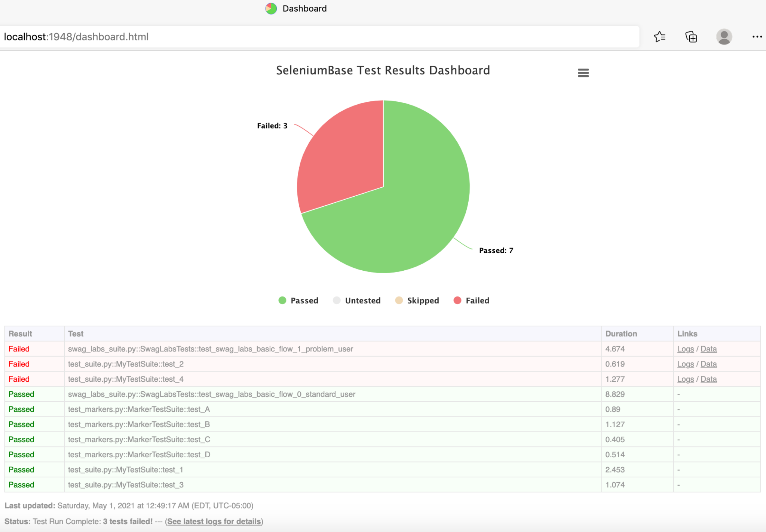The width and height of the screenshot is (766, 532).
Task: Click the favorites star icon
Action: tap(659, 37)
